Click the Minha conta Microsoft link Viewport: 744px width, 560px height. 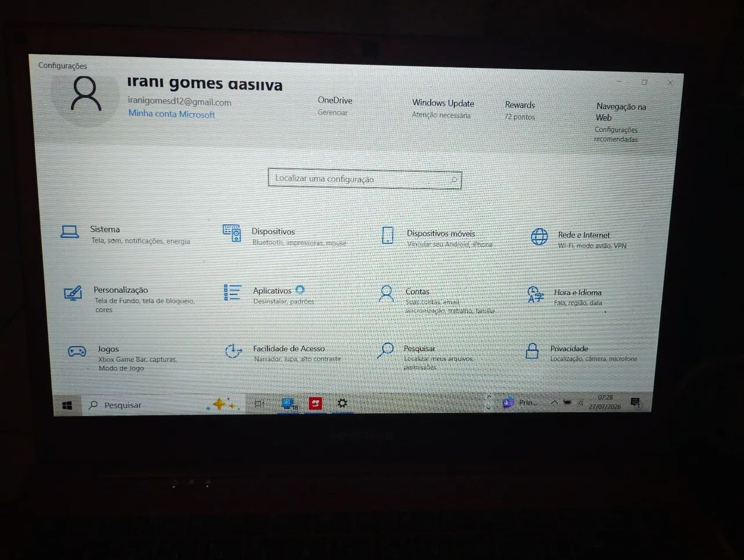(x=171, y=114)
